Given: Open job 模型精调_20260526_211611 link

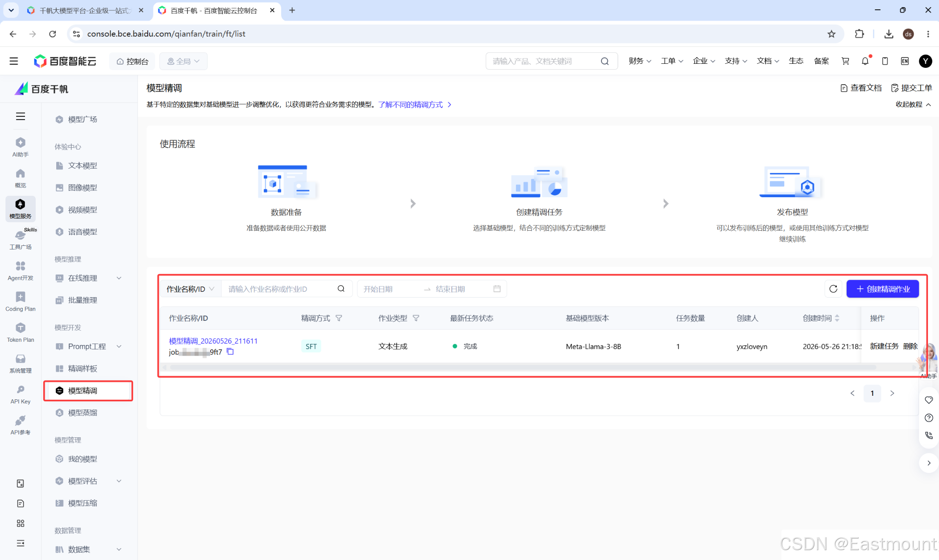Looking at the screenshot, I should point(213,341).
